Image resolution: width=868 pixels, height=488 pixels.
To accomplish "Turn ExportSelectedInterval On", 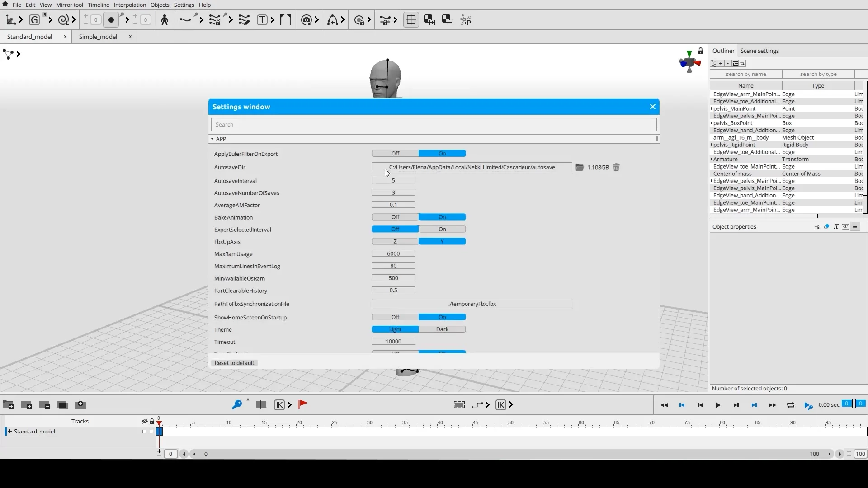I will [442, 230].
